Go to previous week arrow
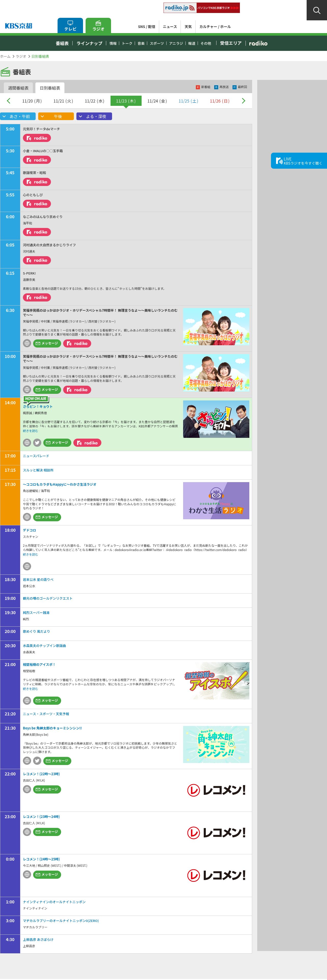Image resolution: width=327 pixels, height=980 pixels. [x=8, y=101]
